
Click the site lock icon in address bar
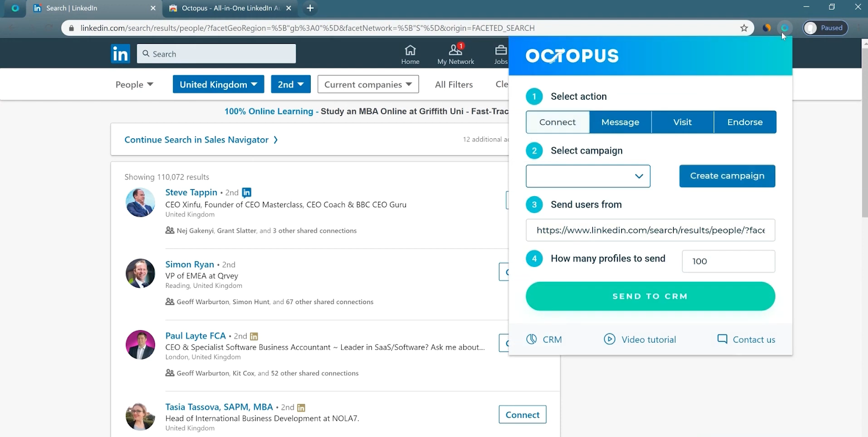pyautogui.click(x=71, y=28)
